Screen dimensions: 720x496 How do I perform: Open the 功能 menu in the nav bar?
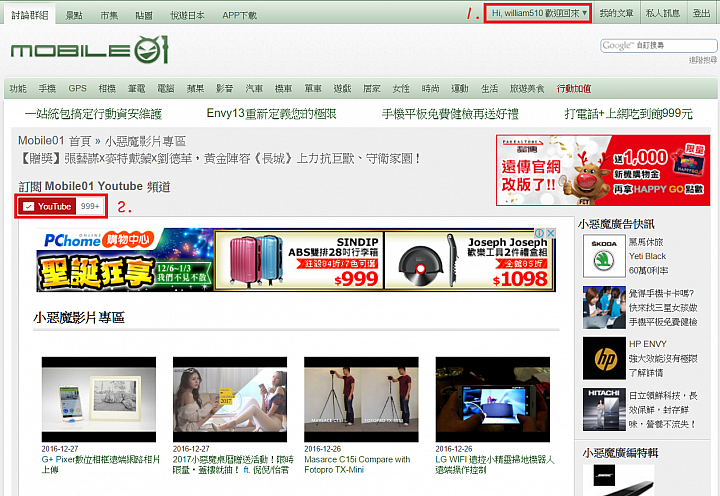click(18, 88)
